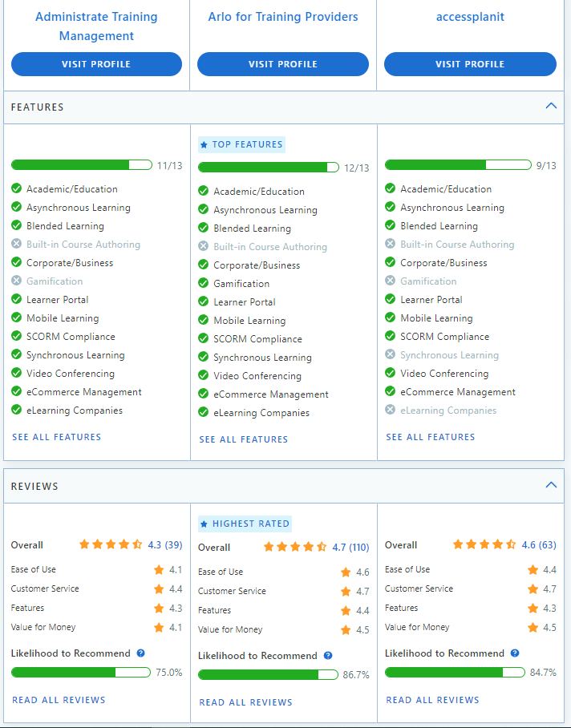The image size is (571, 728).
Task: Click Customer Service star for Arlo
Action: point(346,591)
